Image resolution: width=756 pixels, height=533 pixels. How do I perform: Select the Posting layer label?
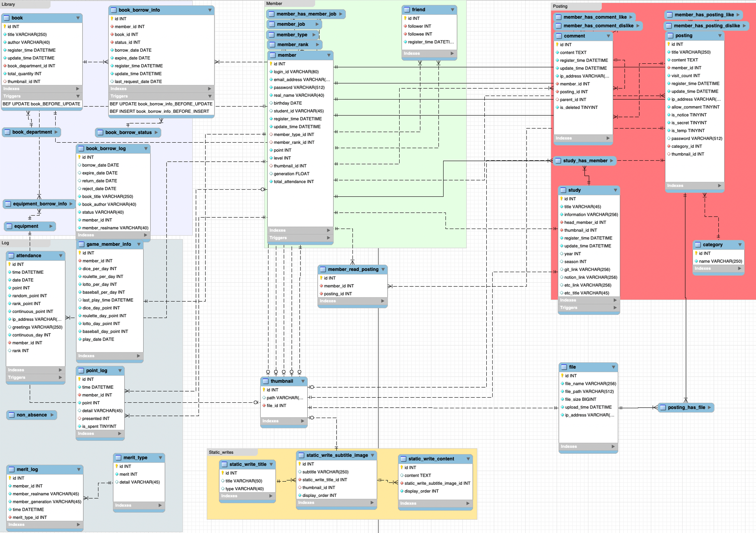(560, 6)
